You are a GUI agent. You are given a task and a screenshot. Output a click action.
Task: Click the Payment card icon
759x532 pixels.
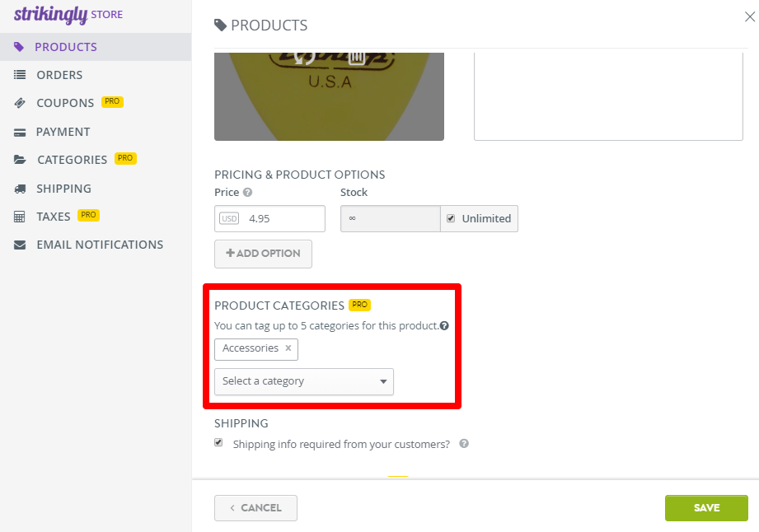[20, 131]
